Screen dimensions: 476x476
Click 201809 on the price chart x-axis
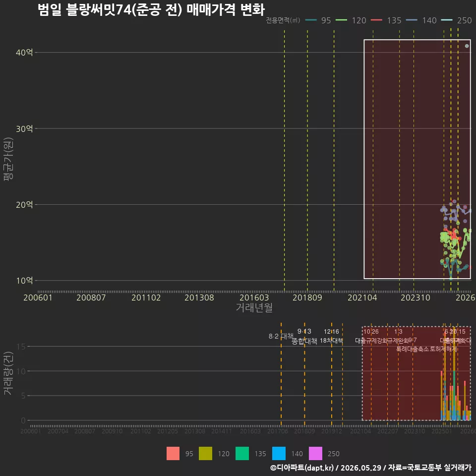(x=307, y=297)
